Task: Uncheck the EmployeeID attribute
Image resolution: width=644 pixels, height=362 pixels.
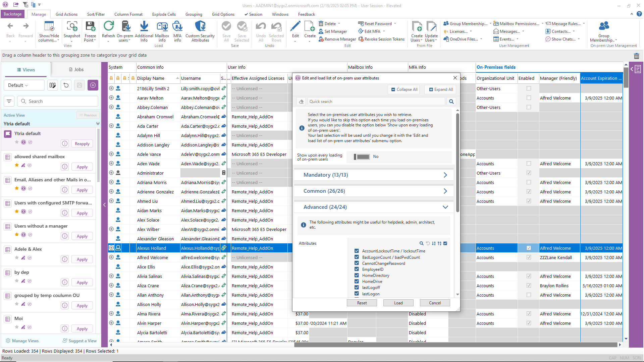Action: [x=357, y=269]
